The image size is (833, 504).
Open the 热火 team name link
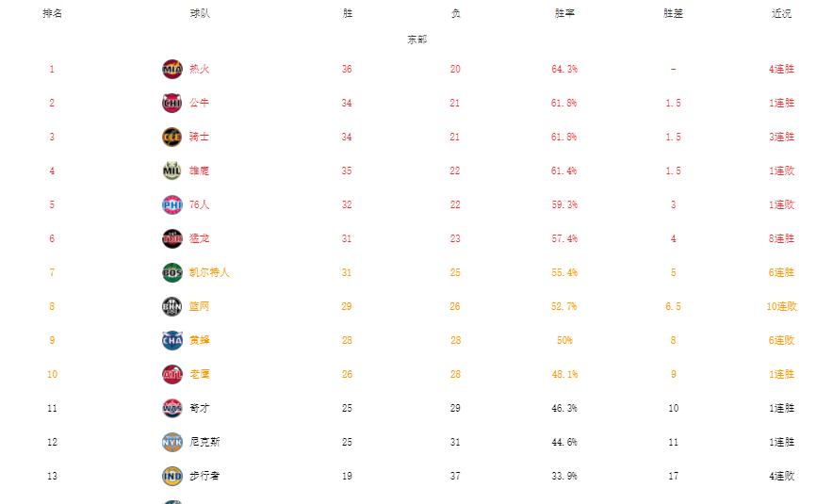(199, 69)
